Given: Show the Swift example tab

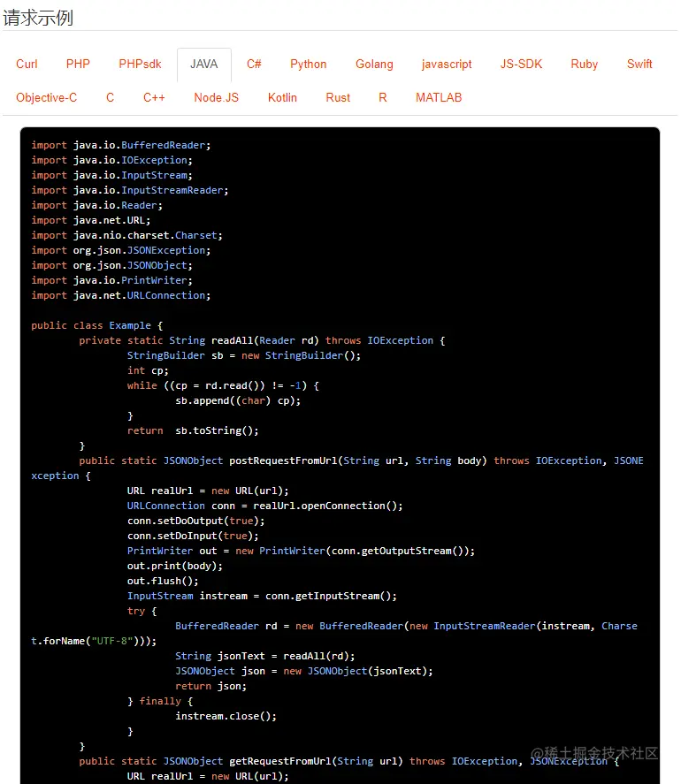Looking at the screenshot, I should point(639,64).
